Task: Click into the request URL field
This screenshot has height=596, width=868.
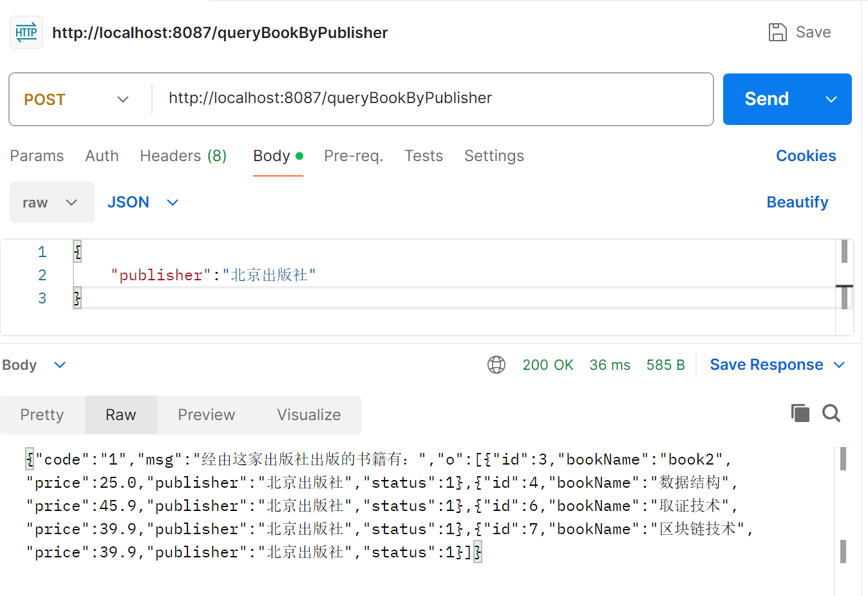Action: tap(431, 99)
